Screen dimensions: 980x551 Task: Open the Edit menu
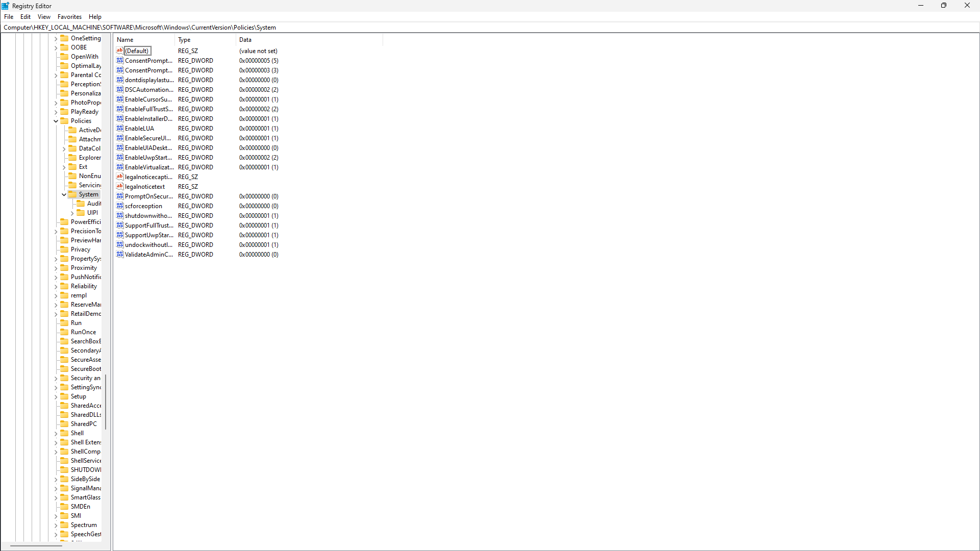coord(26,17)
